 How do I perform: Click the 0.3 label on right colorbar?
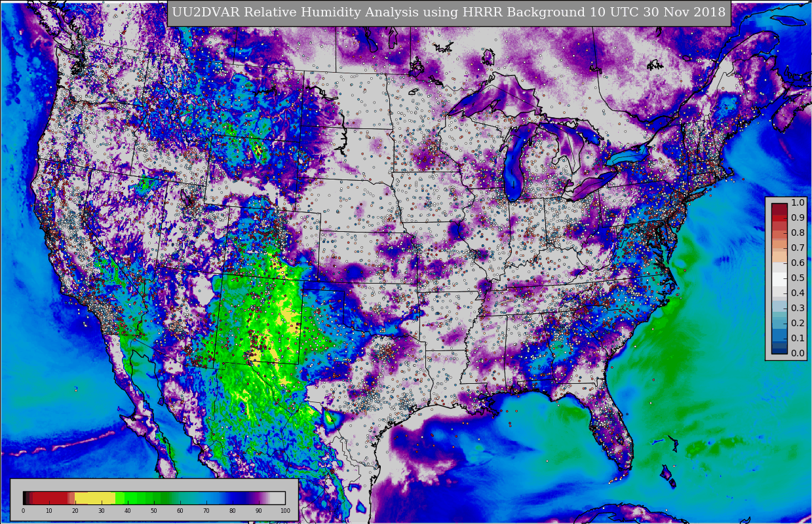click(x=798, y=308)
